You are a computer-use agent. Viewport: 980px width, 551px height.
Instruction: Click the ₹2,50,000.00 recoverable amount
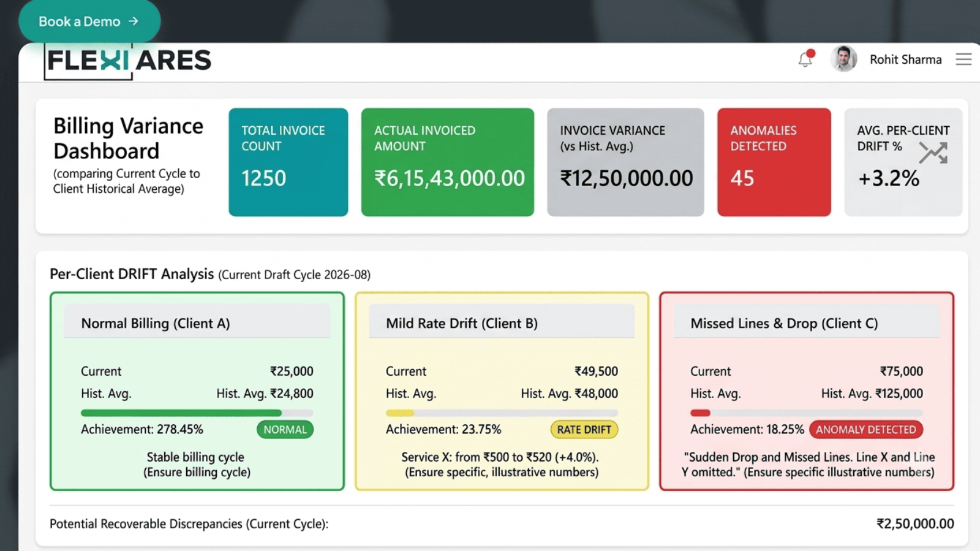(x=915, y=523)
